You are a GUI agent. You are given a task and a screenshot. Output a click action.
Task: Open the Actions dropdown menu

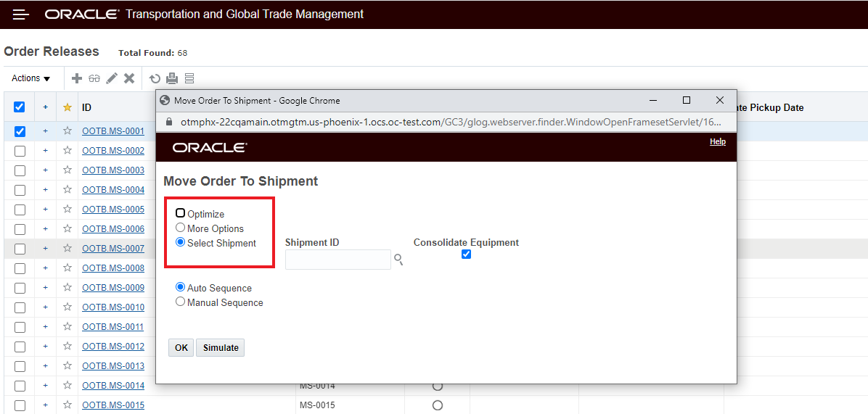click(x=31, y=78)
